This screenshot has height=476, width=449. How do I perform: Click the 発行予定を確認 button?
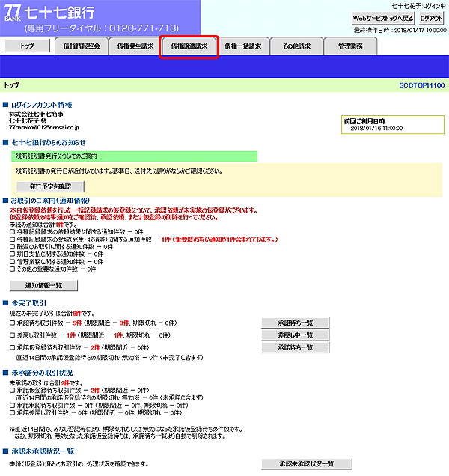(x=50, y=186)
